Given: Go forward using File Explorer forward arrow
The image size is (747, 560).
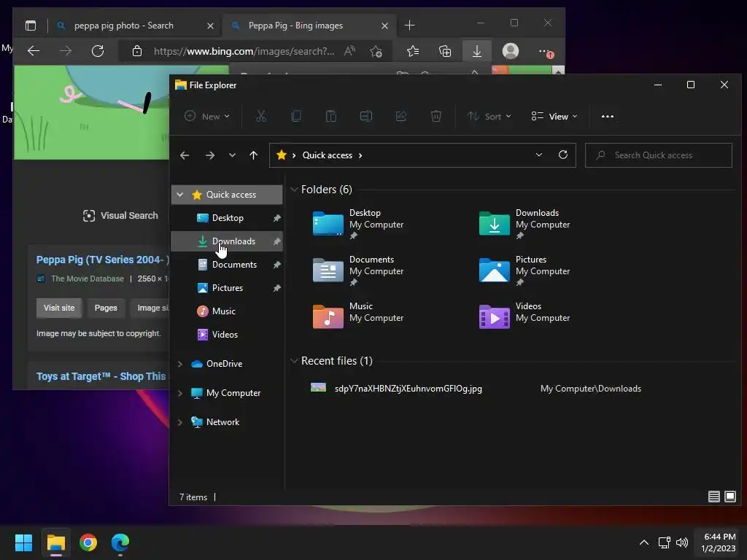Looking at the screenshot, I should click(x=209, y=155).
